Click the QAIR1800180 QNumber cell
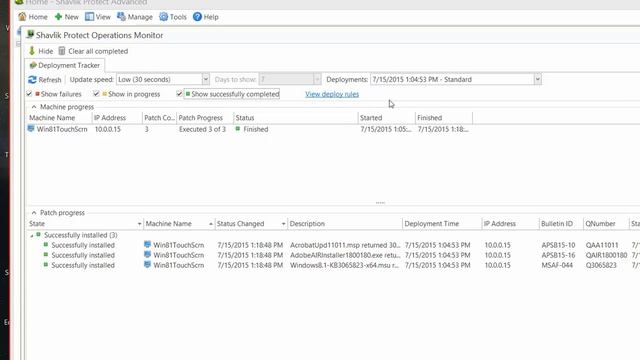Screen dimensions: 640x360 click(x=606, y=255)
